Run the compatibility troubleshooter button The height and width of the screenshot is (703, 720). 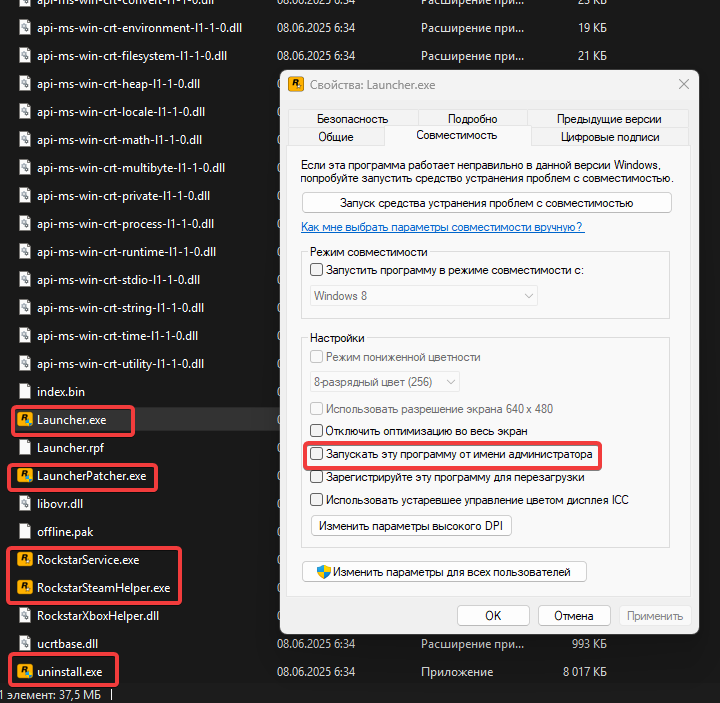(x=487, y=202)
